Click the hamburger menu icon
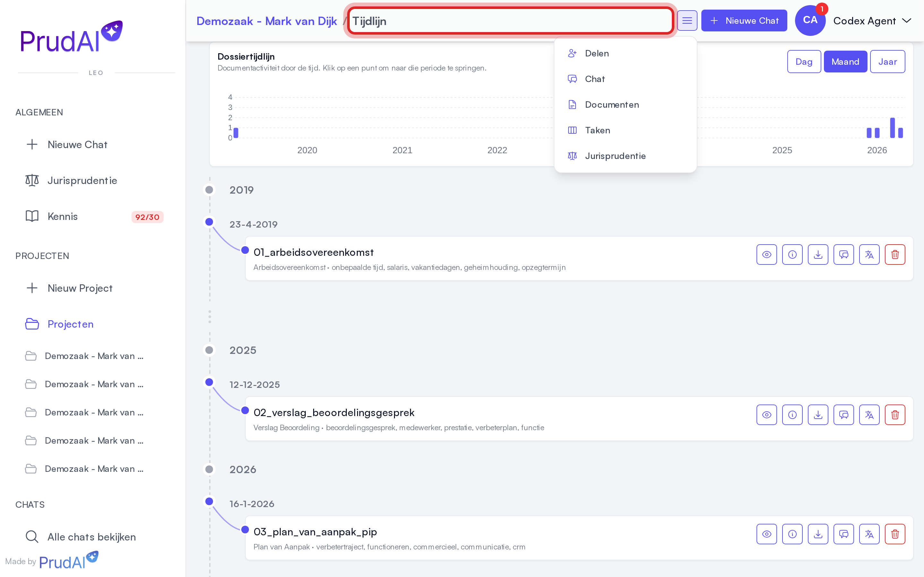This screenshot has height=577, width=924. (687, 21)
